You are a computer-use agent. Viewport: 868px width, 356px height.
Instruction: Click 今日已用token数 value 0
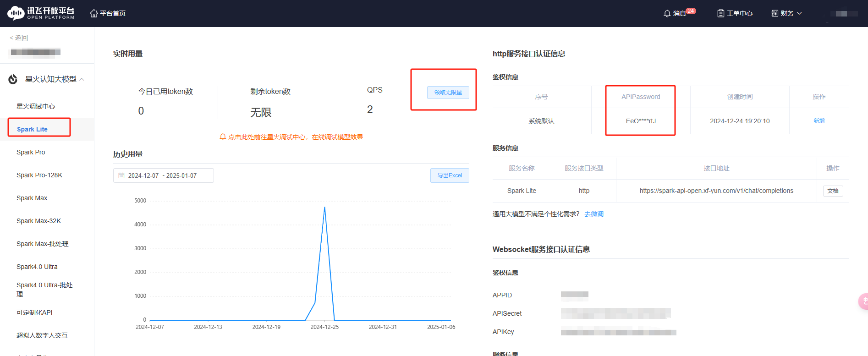pyautogui.click(x=141, y=111)
